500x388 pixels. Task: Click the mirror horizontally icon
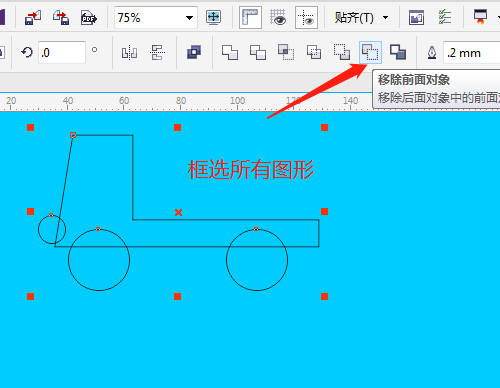129,53
